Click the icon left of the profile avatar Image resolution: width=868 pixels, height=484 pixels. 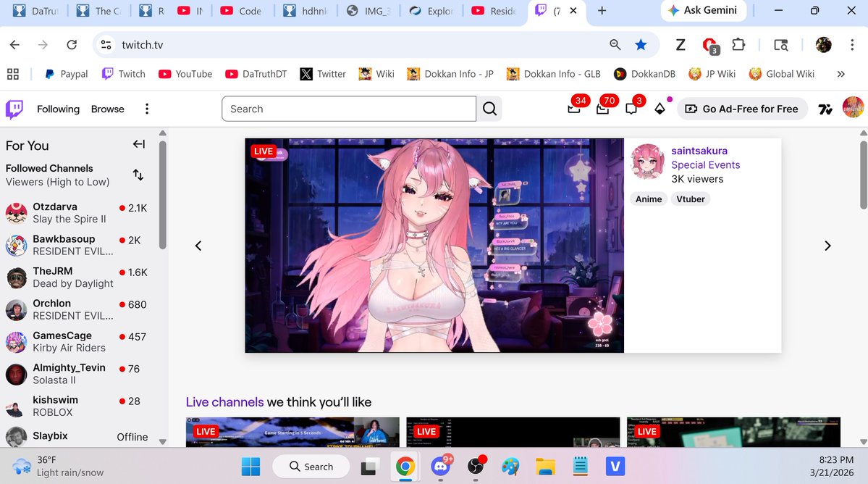[825, 109]
